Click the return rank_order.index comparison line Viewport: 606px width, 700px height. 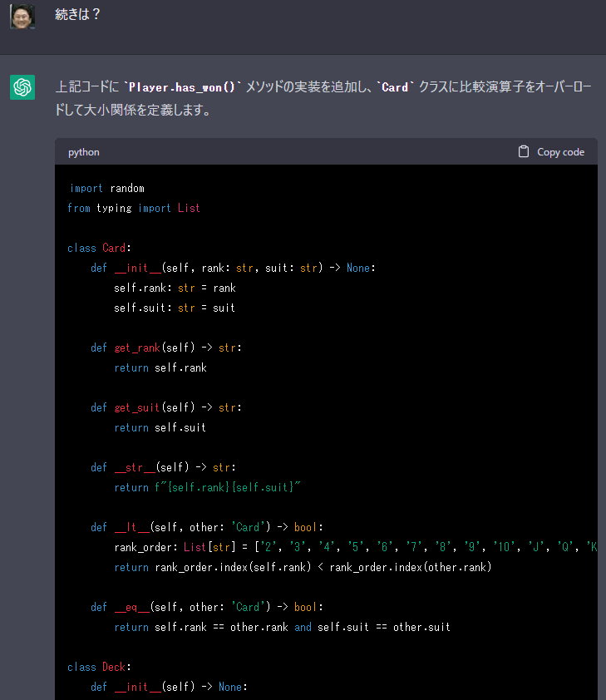303,568
